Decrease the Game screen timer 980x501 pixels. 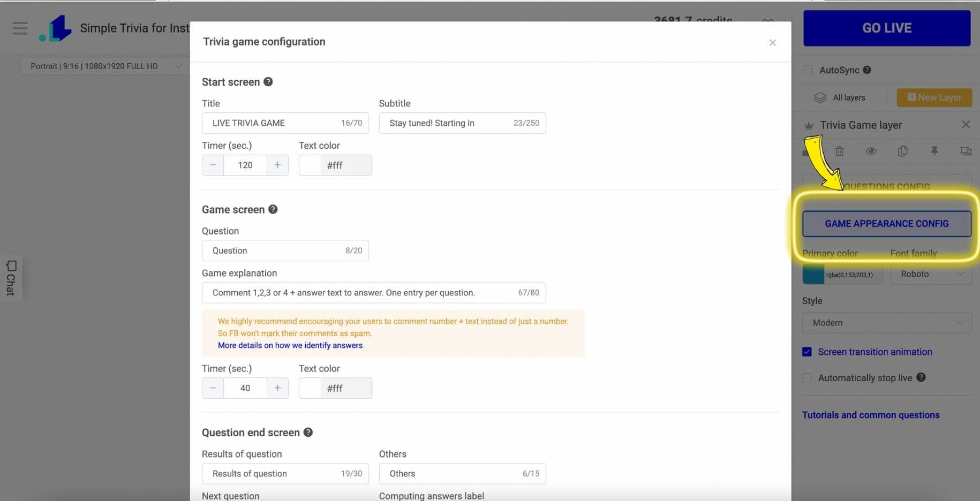[213, 388]
